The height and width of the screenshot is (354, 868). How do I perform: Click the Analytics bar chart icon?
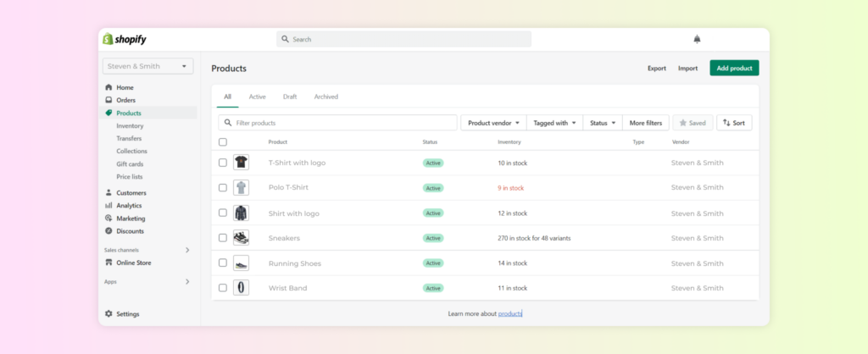(108, 206)
